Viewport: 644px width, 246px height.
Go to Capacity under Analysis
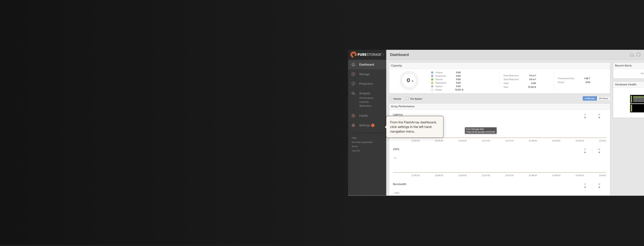[x=364, y=102]
